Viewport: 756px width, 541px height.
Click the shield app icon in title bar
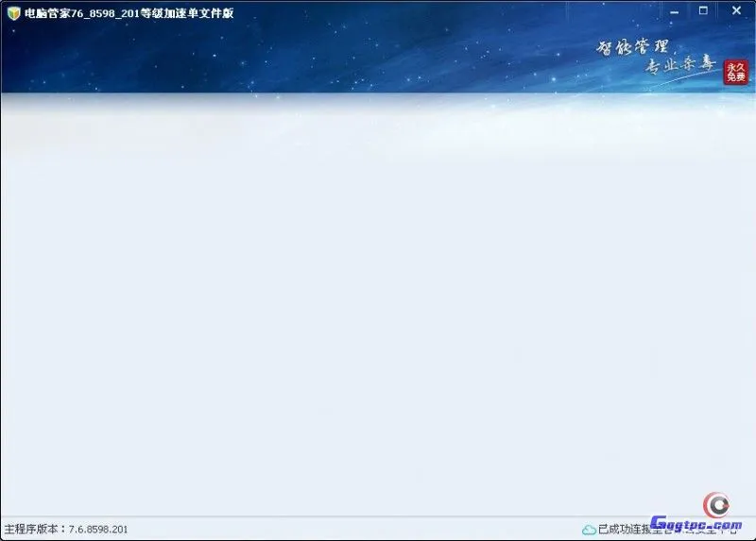tap(13, 13)
